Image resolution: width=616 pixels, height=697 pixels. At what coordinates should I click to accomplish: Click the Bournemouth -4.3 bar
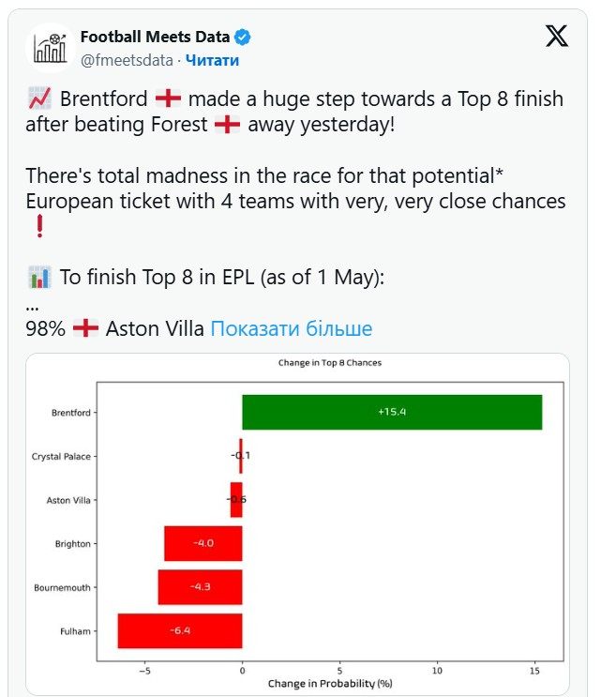200,586
